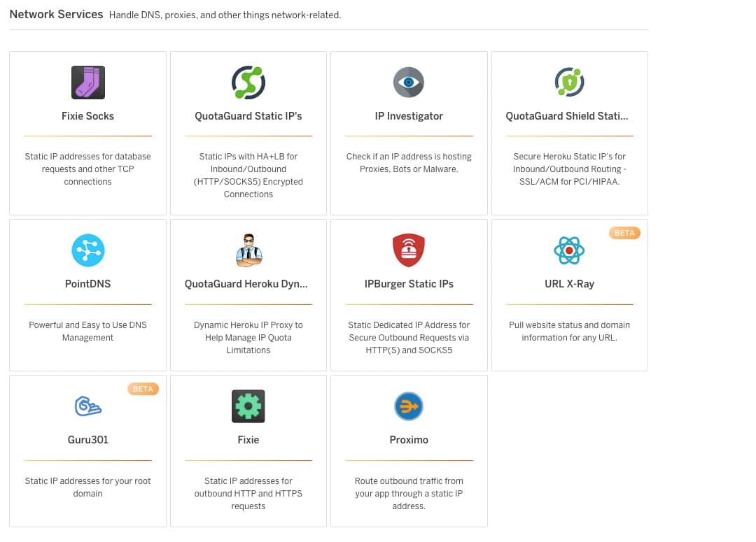The height and width of the screenshot is (542, 756).
Task: Click the BETA badge on URL X-Ray
Action: click(624, 233)
